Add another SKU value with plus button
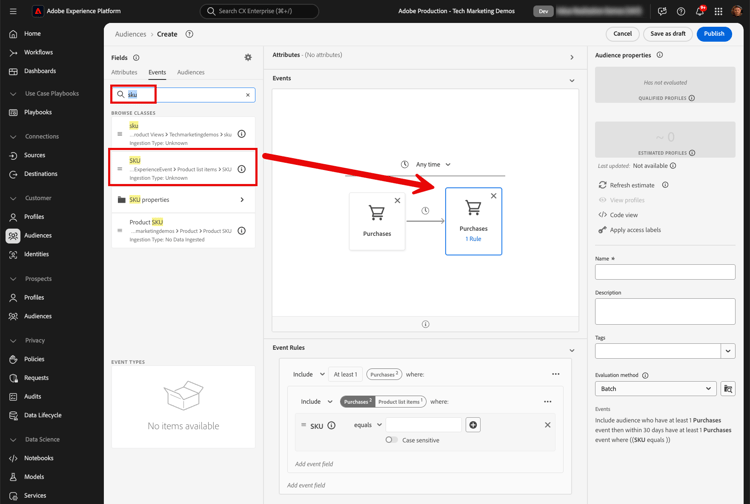This screenshot has width=750, height=504. tap(473, 425)
